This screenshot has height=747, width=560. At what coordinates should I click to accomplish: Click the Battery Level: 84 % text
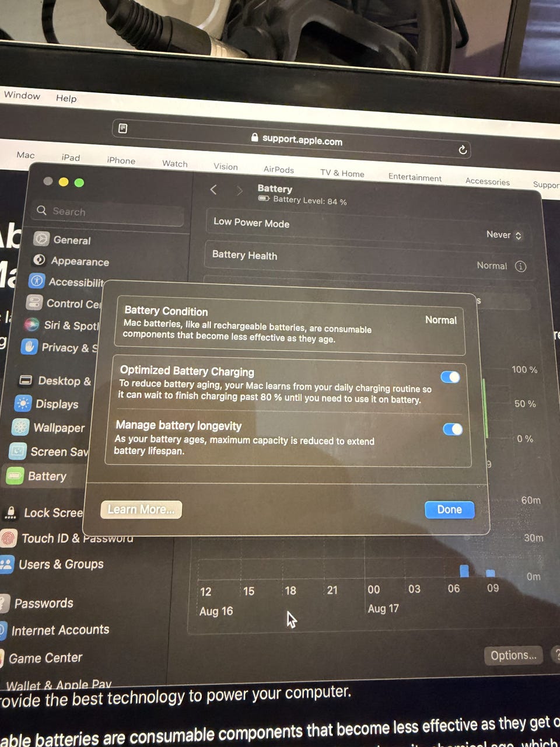click(310, 200)
